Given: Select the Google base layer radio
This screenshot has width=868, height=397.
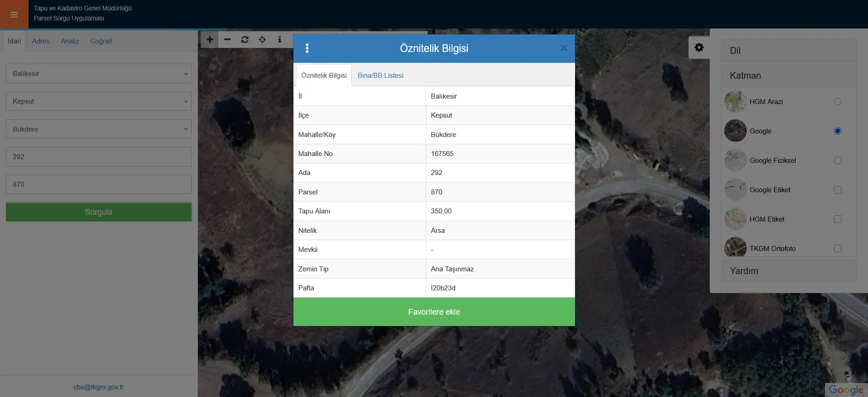Looking at the screenshot, I should tap(838, 131).
